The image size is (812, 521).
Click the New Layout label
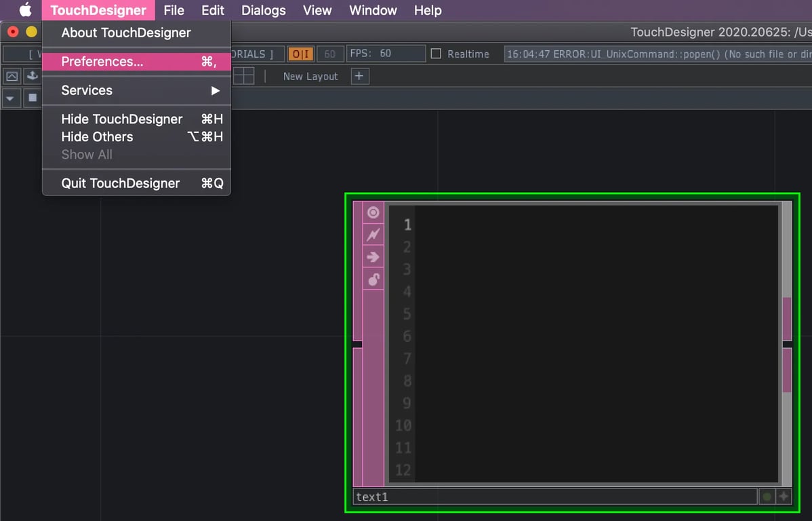pyautogui.click(x=310, y=76)
